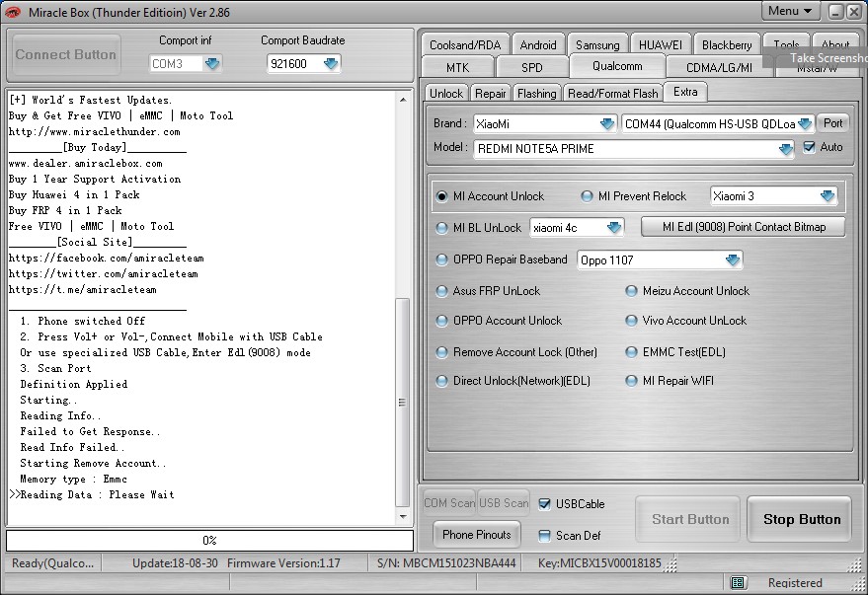
Task: Click the http://www.miraclethunder.com log line
Action: [x=94, y=131]
